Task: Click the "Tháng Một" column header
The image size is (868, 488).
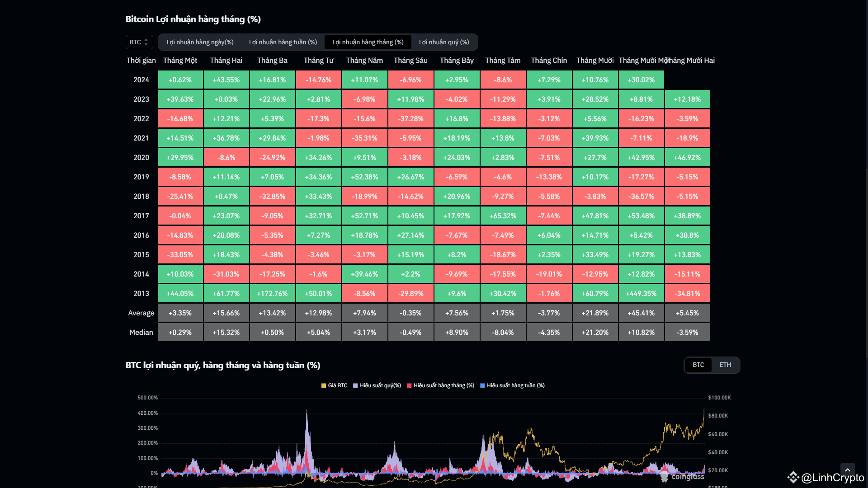Action: 180,60
